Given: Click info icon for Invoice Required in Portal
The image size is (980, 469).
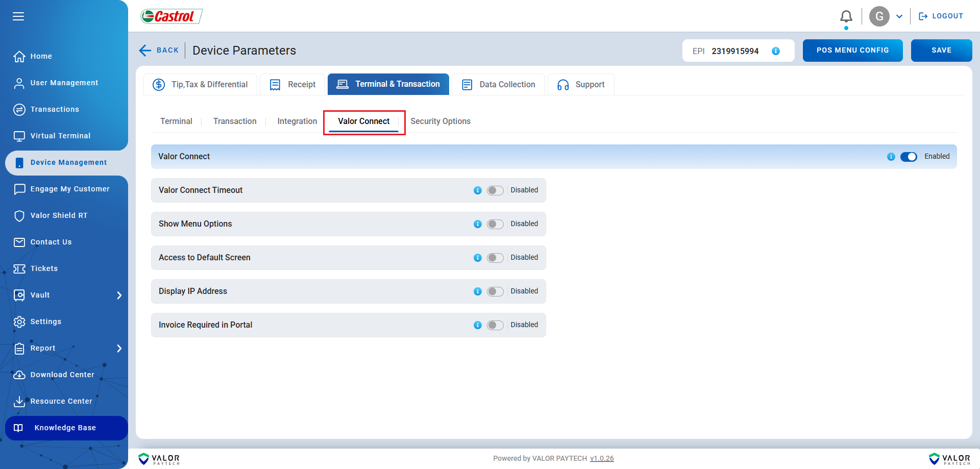Looking at the screenshot, I should click(478, 325).
